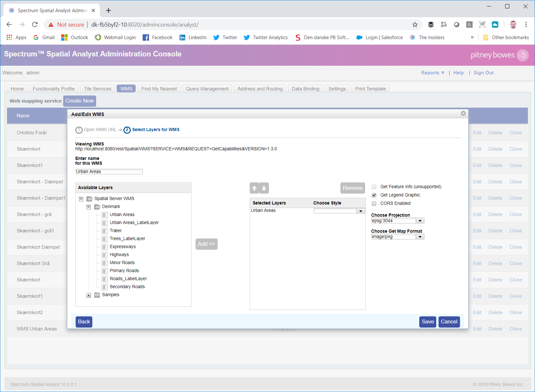The image size is (535, 392).
Task: Click the Add >> button
Action: pyautogui.click(x=206, y=244)
